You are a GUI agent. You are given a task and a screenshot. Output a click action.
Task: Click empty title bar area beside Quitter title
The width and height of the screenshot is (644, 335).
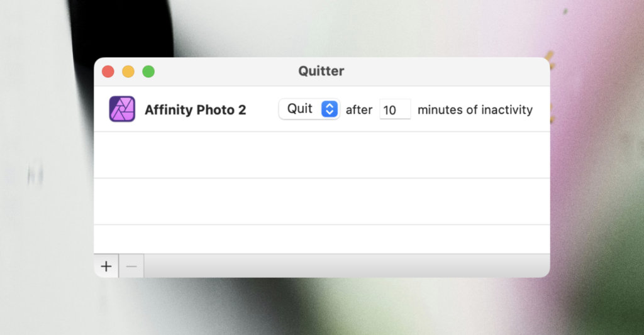pos(440,72)
